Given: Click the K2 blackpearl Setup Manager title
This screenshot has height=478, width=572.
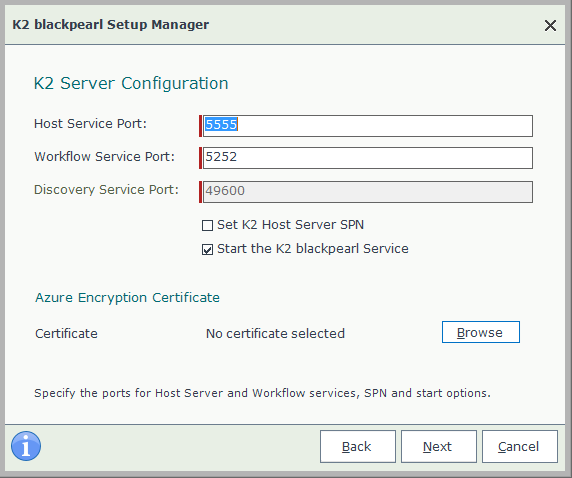Looking at the screenshot, I should tap(111, 24).
